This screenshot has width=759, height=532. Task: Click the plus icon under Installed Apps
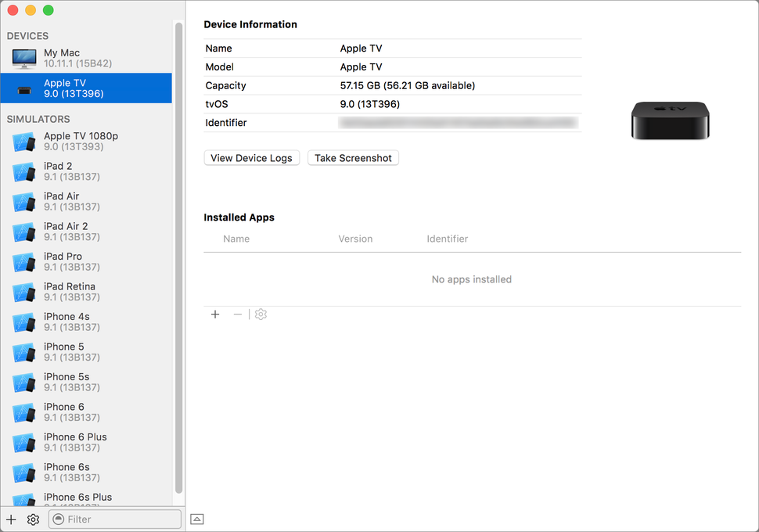click(x=215, y=314)
